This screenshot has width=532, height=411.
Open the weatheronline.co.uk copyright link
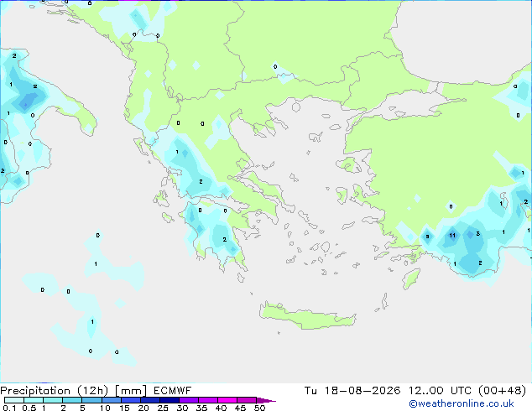point(461,403)
